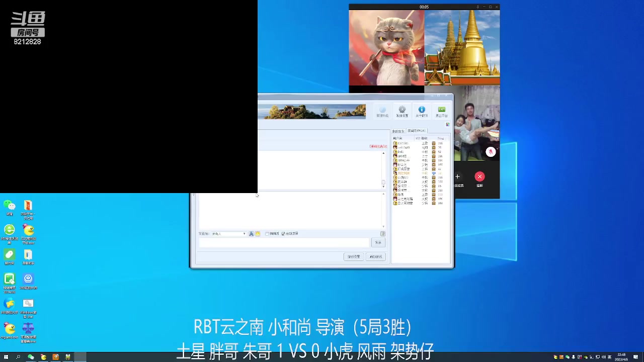The image size is (644, 362).
Task: Open the system settings gear icon on toolbar
Action: [x=402, y=110]
